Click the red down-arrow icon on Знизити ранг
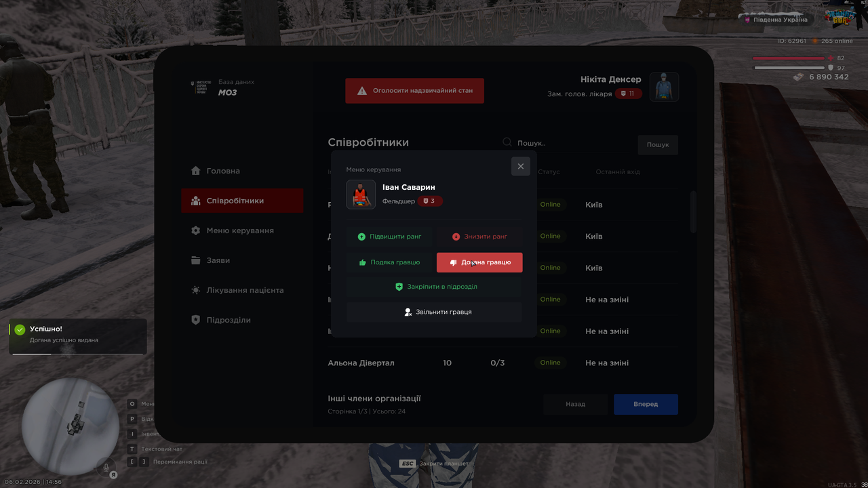 coord(456,237)
